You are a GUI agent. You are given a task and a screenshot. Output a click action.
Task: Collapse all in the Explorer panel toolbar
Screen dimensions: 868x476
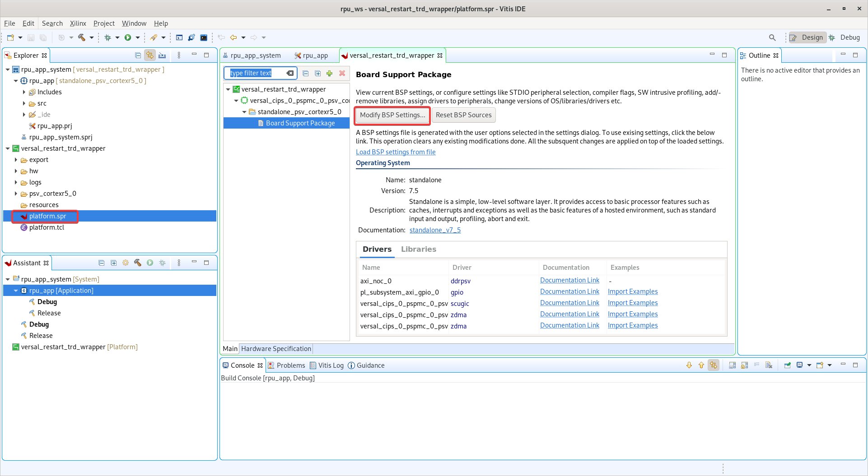138,55
